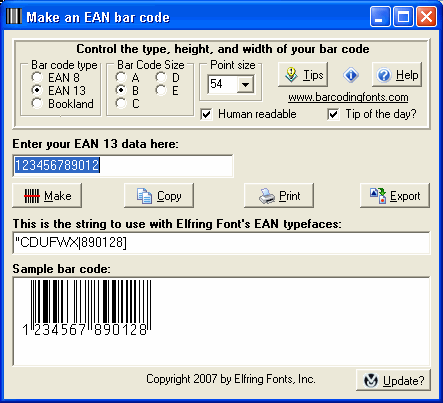
Task: Click the Update? button icon
Action: tap(371, 380)
